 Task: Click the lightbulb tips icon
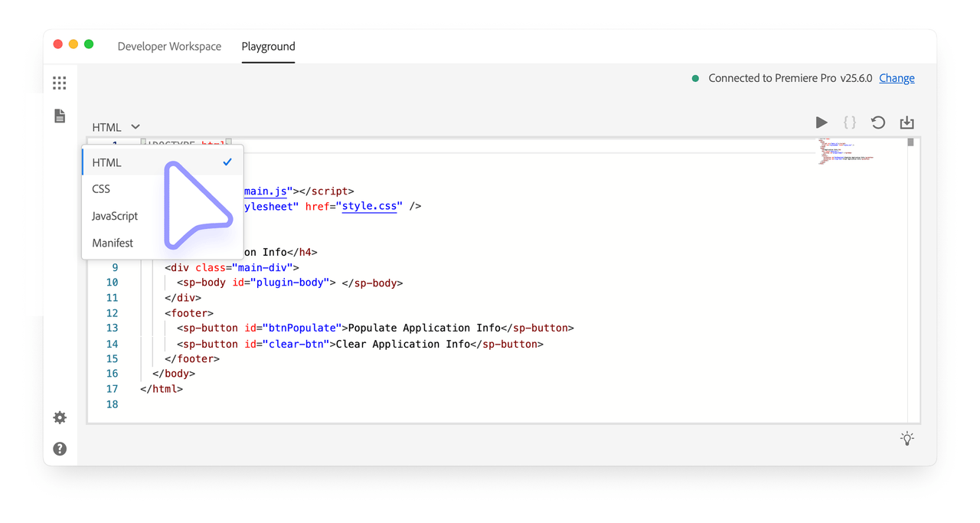tap(906, 438)
